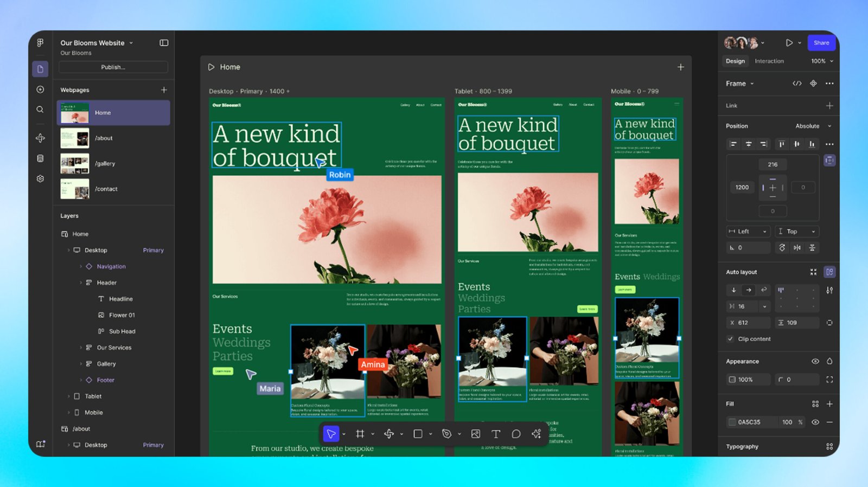Open the zoom level 100% dropdown
The height and width of the screenshot is (487, 868).
pos(821,61)
